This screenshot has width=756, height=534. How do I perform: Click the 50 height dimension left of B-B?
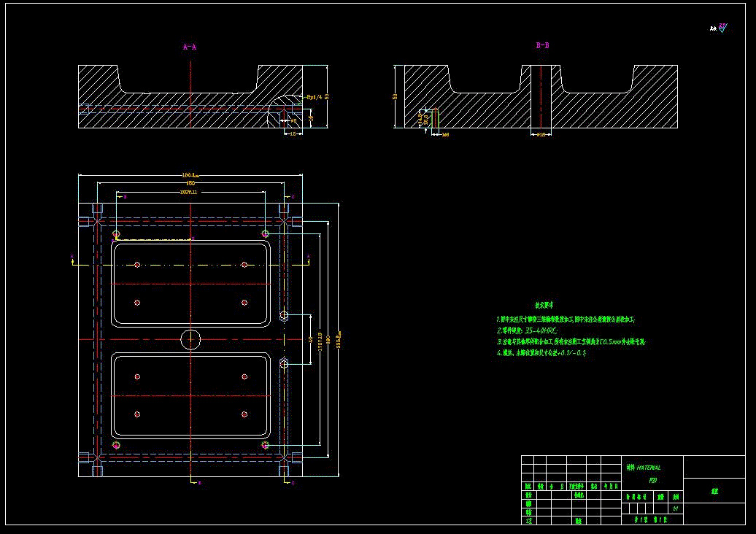(396, 96)
